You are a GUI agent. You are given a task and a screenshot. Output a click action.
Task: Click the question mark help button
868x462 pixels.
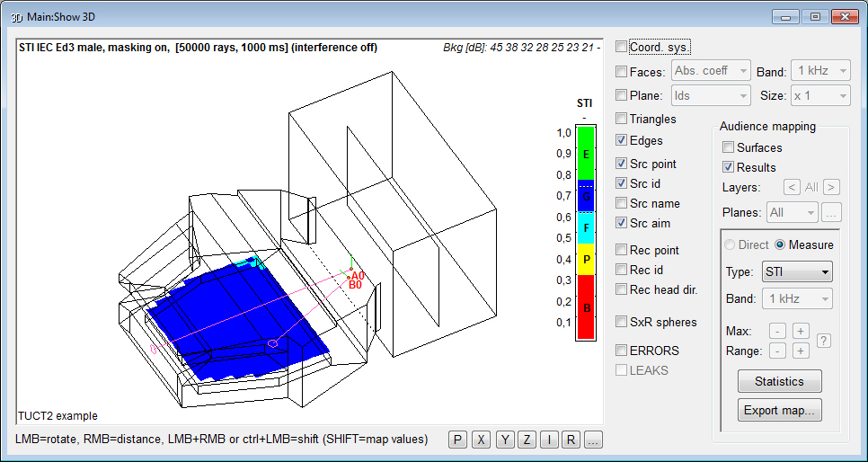tap(824, 341)
